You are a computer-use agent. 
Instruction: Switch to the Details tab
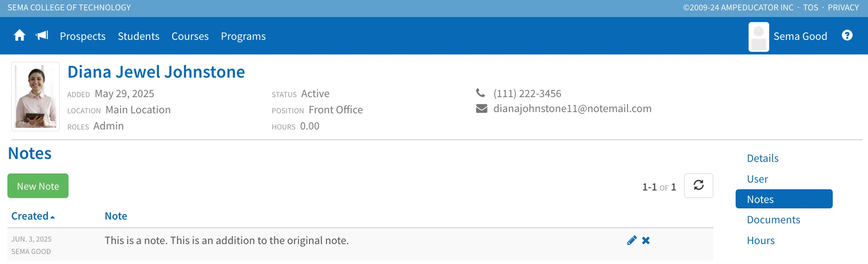pyautogui.click(x=763, y=158)
